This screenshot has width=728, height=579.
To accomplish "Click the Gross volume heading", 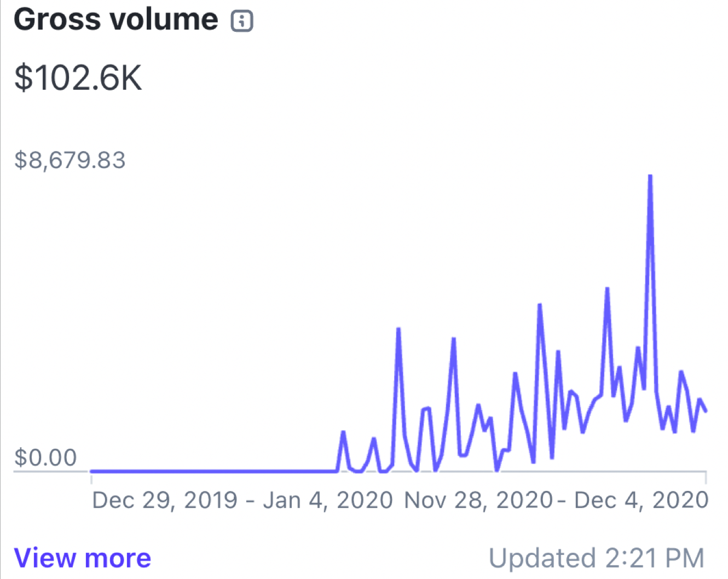I will click(x=115, y=20).
